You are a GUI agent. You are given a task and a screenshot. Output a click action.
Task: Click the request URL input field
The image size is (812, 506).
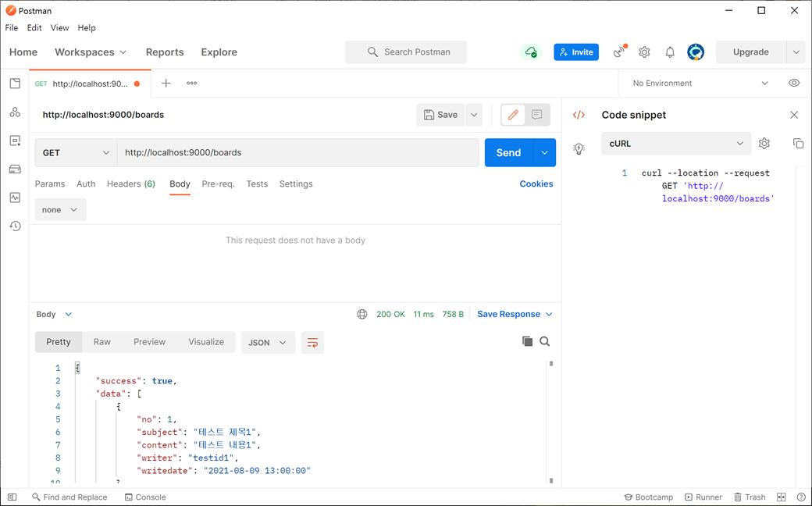(297, 153)
